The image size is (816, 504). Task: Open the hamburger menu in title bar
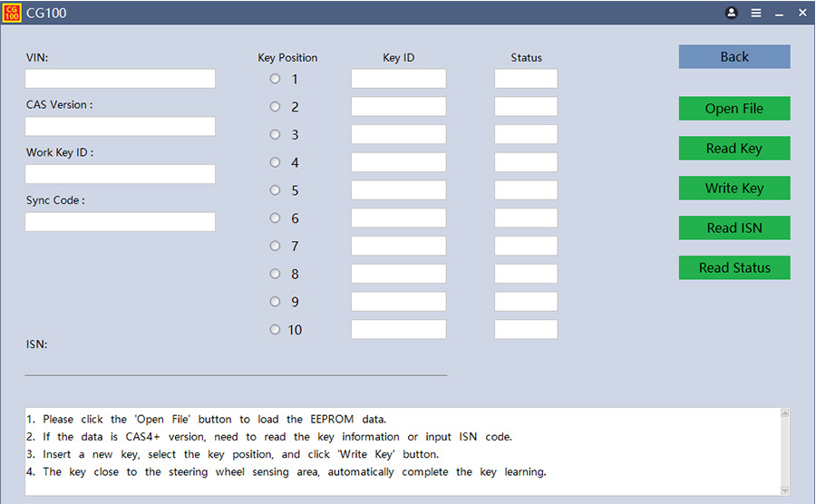point(756,13)
